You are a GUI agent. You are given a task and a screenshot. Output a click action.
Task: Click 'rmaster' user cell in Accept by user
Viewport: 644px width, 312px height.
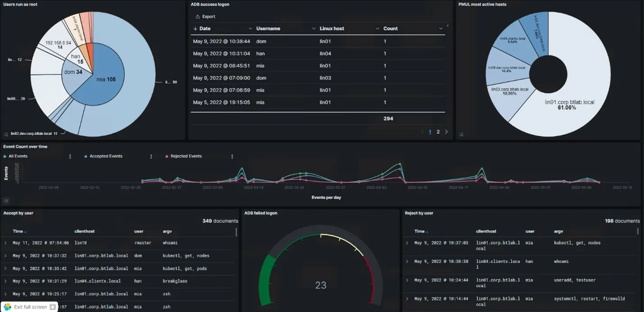pyautogui.click(x=143, y=243)
